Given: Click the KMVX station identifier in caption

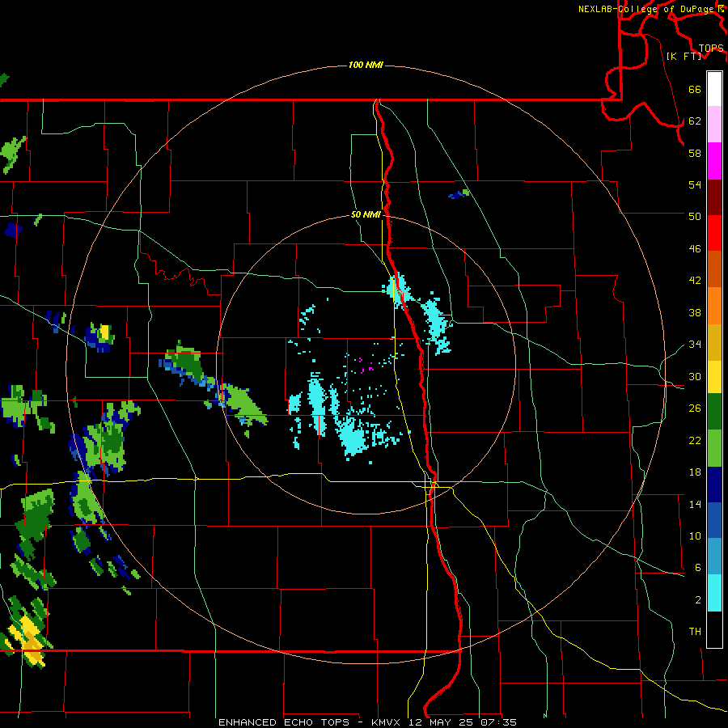Looking at the screenshot, I should [387, 722].
